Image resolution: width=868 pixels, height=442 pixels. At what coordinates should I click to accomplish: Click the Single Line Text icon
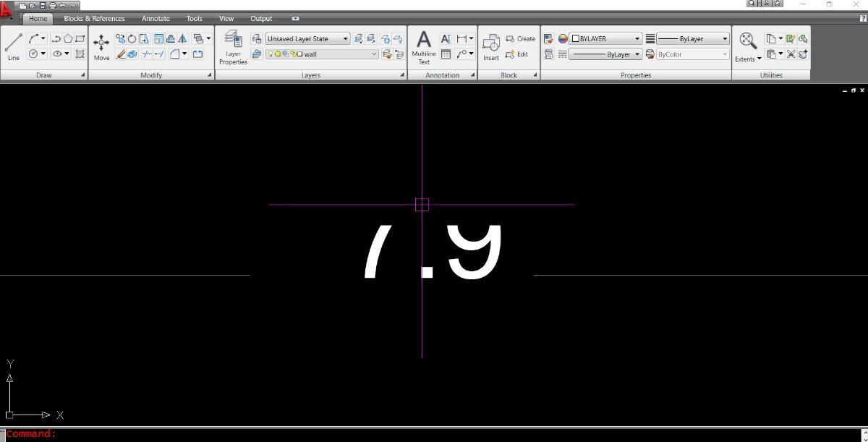(x=446, y=39)
